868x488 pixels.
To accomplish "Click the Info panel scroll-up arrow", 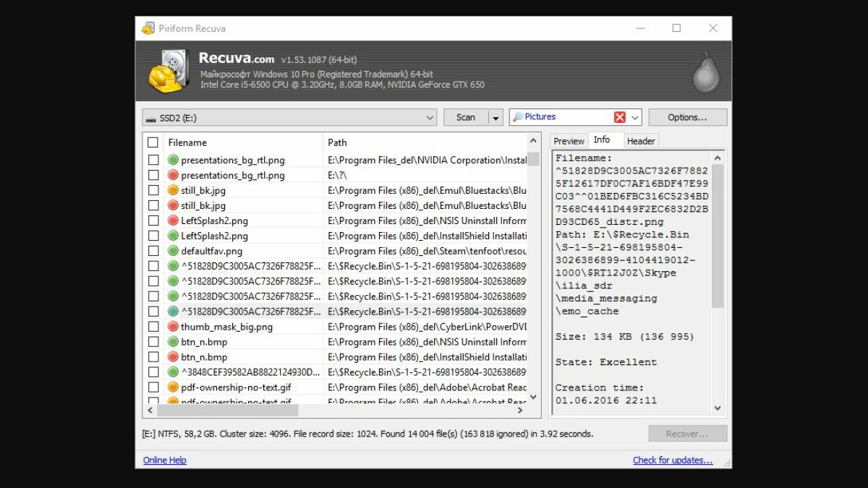I will click(x=718, y=158).
